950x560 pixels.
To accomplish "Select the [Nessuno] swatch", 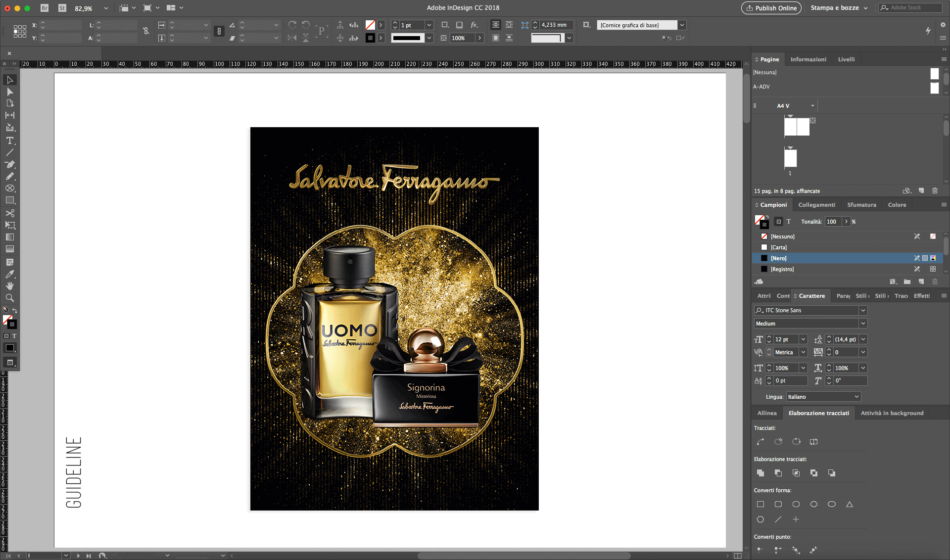I will [x=847, y=236].
